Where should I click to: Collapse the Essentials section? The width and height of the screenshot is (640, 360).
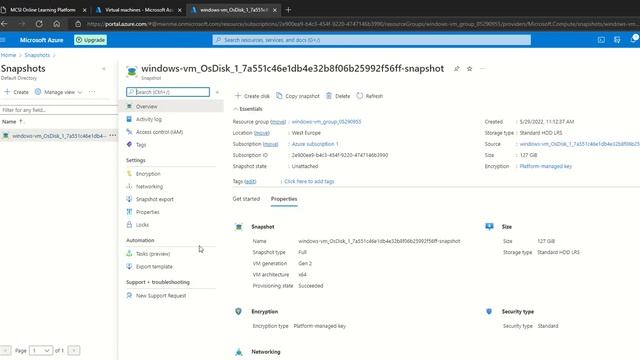pos(248,109)
